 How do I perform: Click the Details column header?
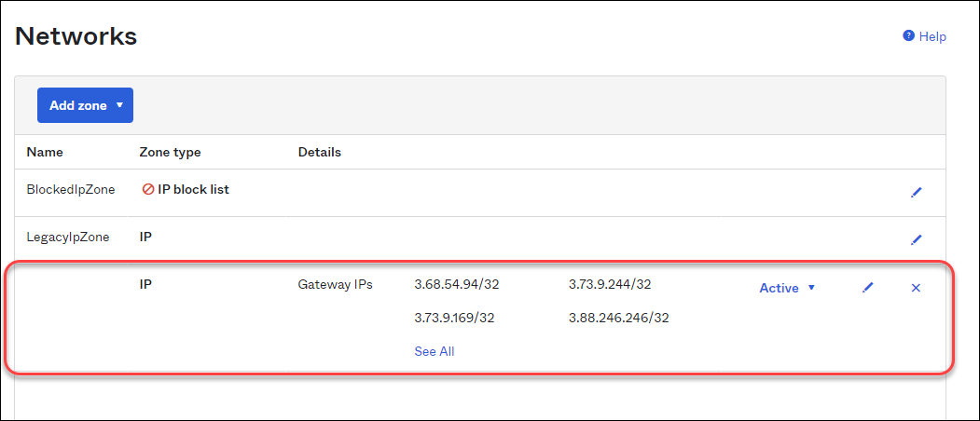320,152
